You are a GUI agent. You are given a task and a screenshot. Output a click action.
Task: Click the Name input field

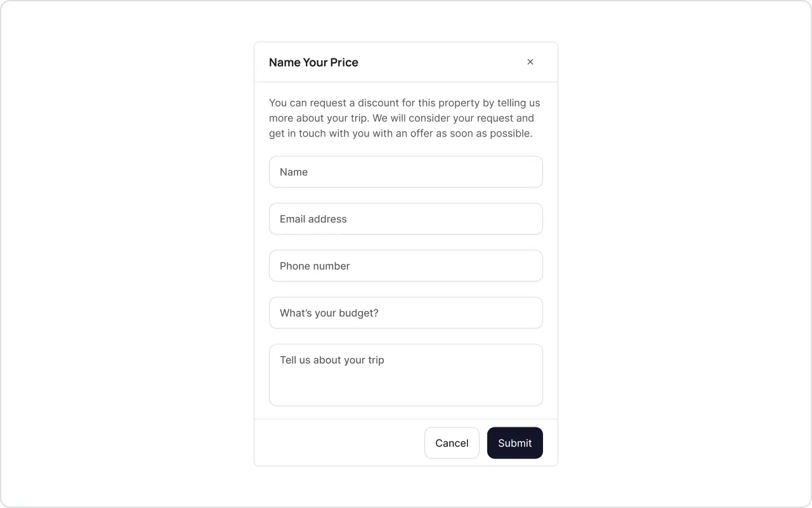pos(406,172)
